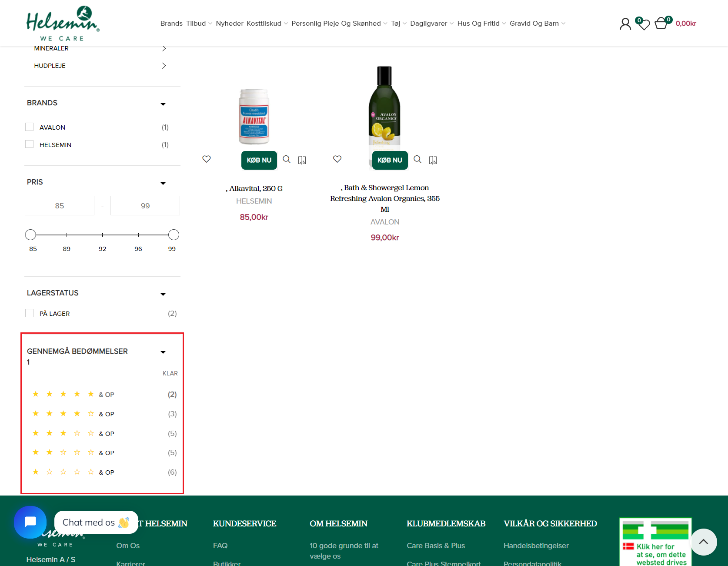Open Handelsbetingelser footer link
The image size is (728, 566).
pos(536,546)
